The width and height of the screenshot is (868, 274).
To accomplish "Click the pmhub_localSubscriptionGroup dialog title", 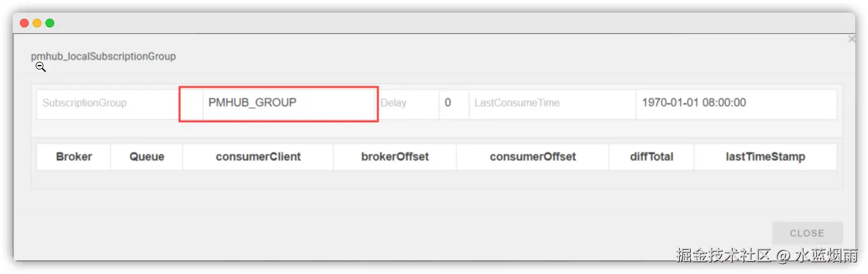I will click(x=103, y=56).
